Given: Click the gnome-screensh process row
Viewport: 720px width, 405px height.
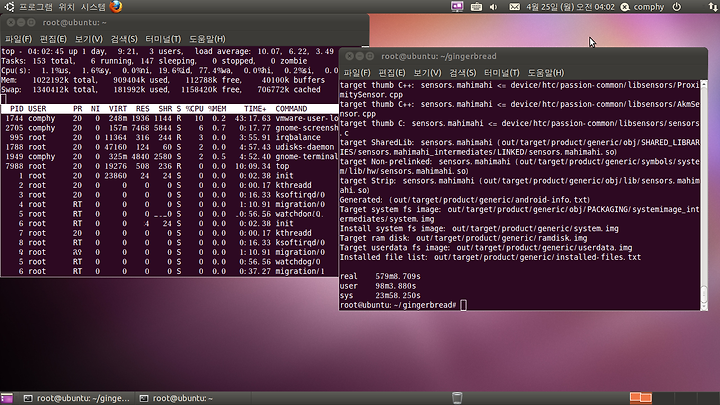Looking at the screenshot, I should point(169,128).
